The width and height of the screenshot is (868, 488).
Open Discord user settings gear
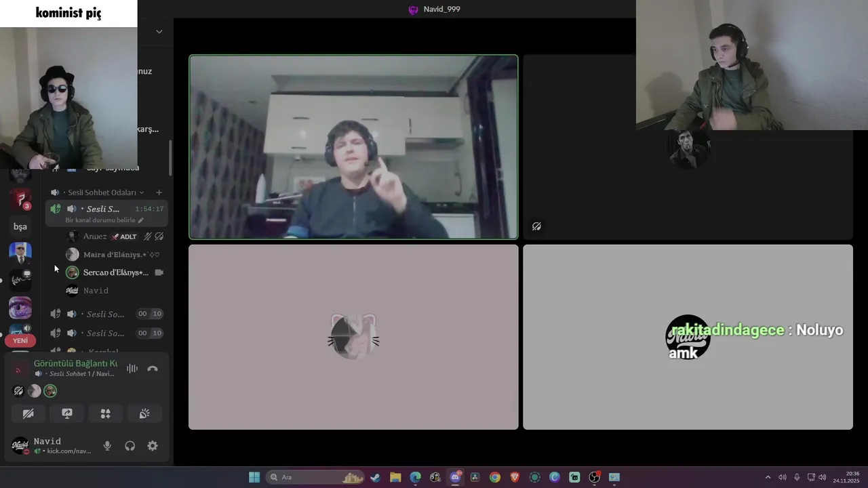click(153, 446)
